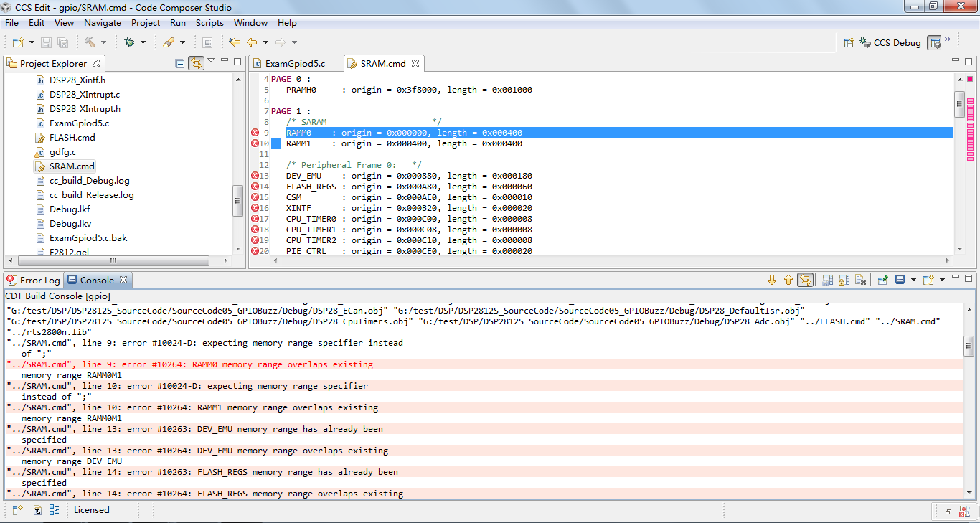This screenshot has height=523, width=980.
Task: Toggle Scroll Lock in the console
Action: pos(844,280)
